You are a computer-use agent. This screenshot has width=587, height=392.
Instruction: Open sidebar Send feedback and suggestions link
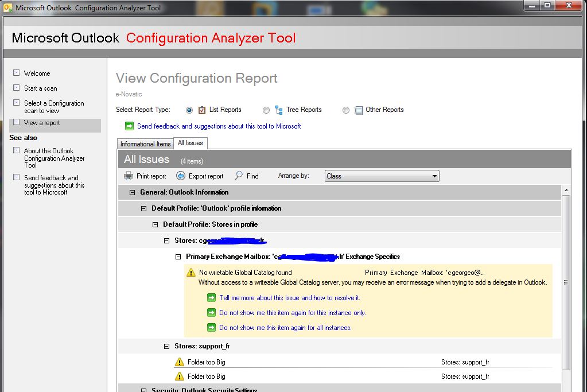(x=55, y=185)
